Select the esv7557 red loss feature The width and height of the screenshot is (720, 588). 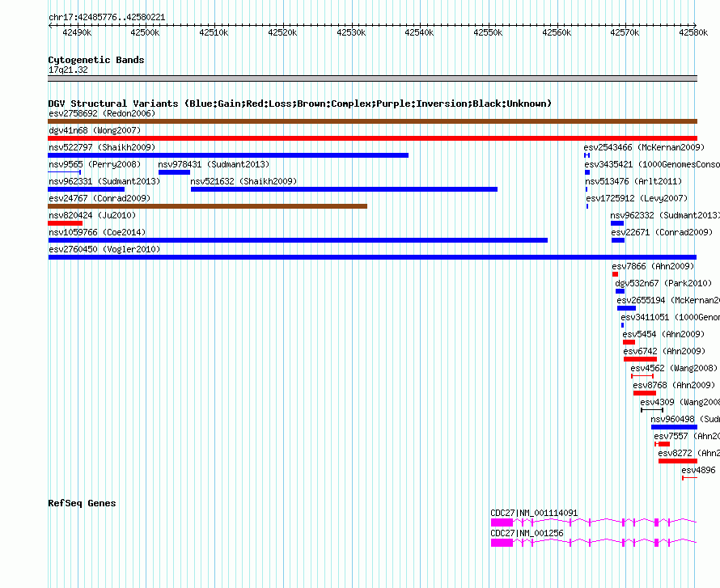(x=662, y=444)
